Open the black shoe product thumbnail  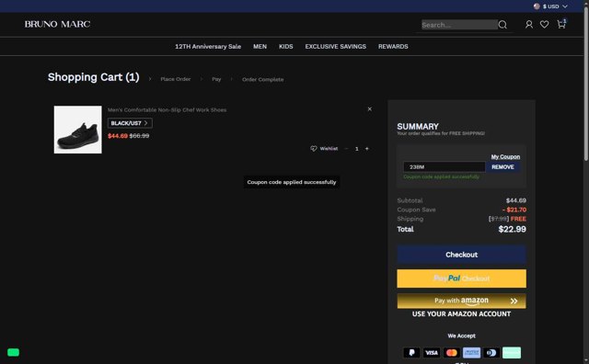coord(77,130)
